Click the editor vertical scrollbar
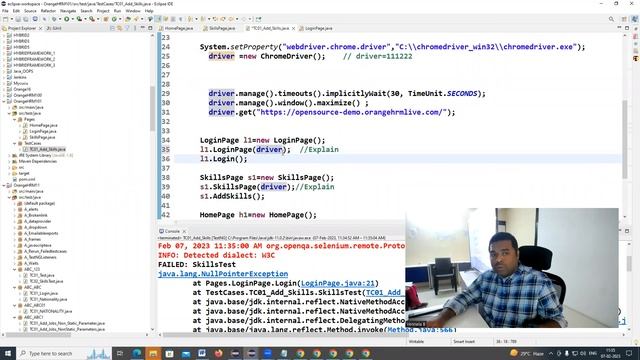The image size is (640, 360). point(624,139)
